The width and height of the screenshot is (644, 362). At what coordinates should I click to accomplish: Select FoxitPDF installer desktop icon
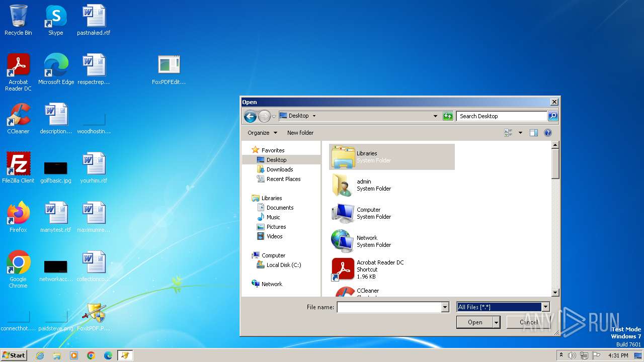pos(94,316)
